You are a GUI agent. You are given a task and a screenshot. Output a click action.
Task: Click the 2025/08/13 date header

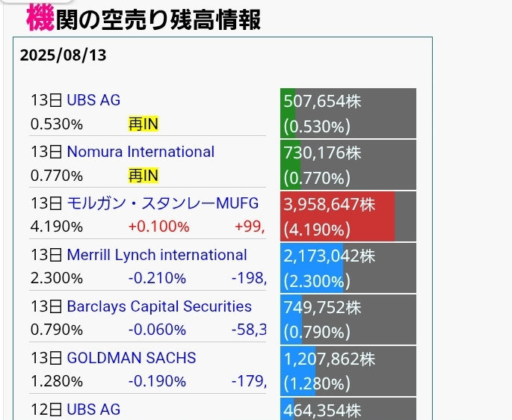[x=64, y=55]
